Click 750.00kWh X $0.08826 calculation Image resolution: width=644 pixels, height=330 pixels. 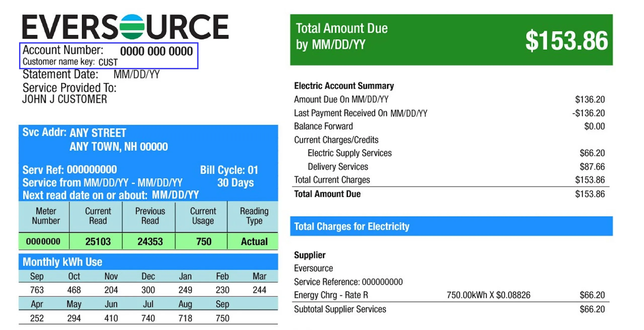(488, 295)
